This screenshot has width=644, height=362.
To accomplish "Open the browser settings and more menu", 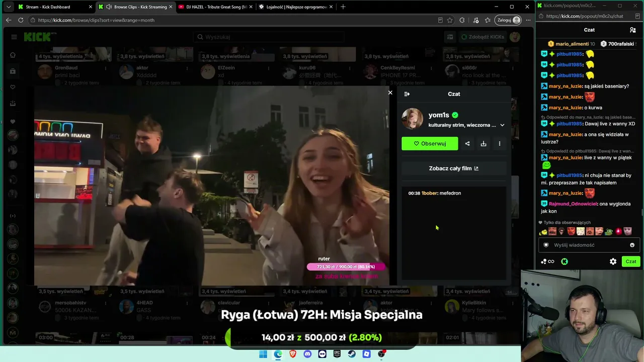I will tap(528, 20).
